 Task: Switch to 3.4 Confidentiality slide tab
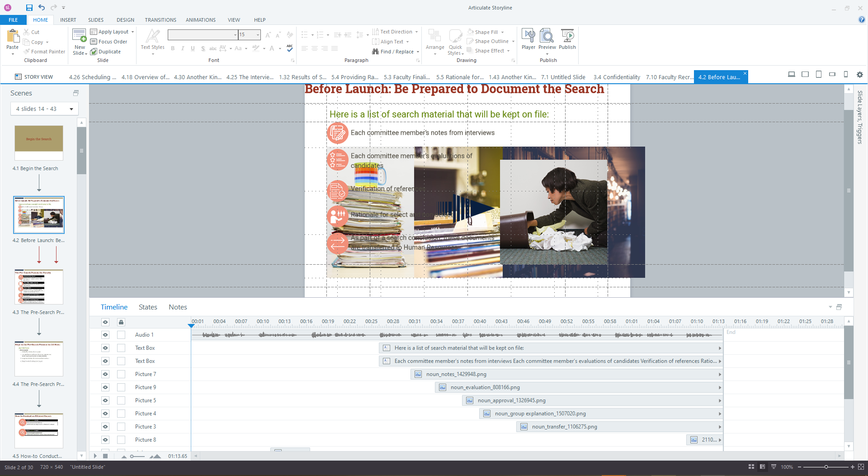(617, 77)
